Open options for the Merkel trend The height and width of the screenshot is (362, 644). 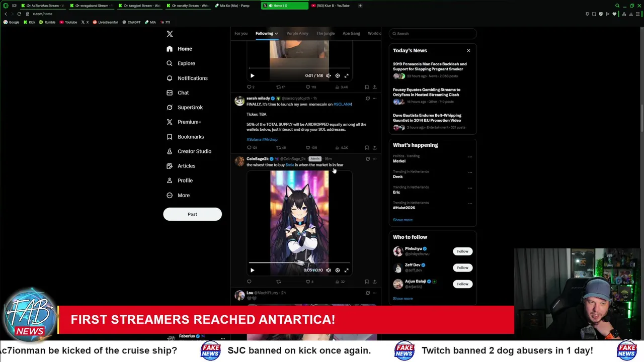tap(470, 156)
